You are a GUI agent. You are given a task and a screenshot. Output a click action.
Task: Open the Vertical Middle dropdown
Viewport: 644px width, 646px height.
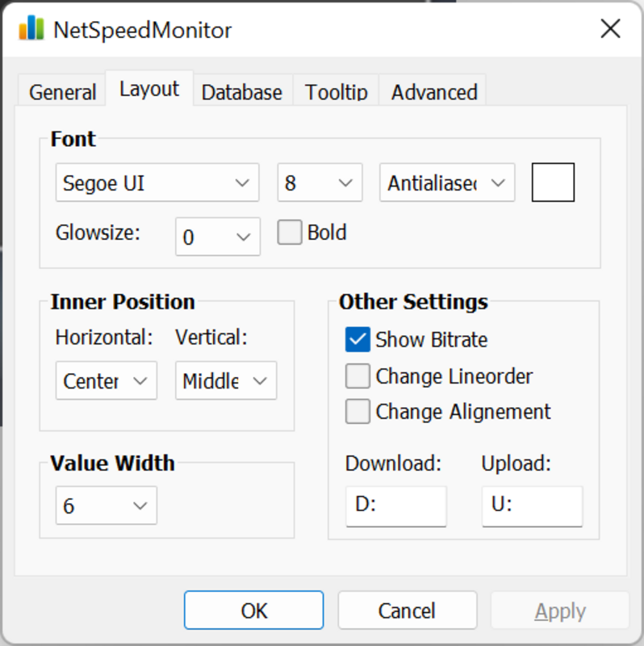(226, 380)
